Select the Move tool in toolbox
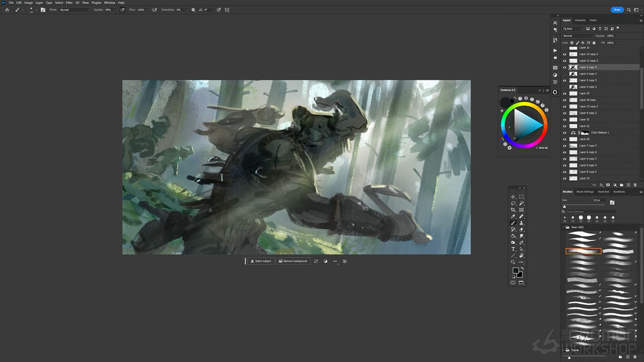The height and width of the screenshot is (362, 644). [x=513, y=197]
